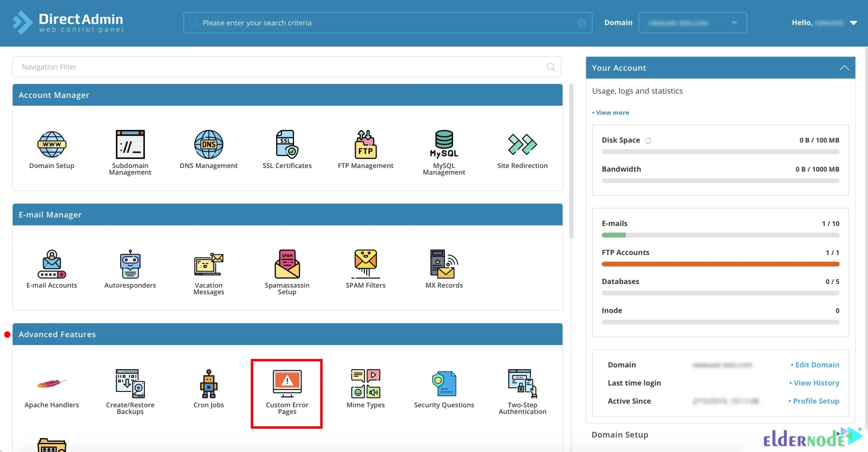Refresh the Disk Space usage
868x452 pixels.
[648, 140]
